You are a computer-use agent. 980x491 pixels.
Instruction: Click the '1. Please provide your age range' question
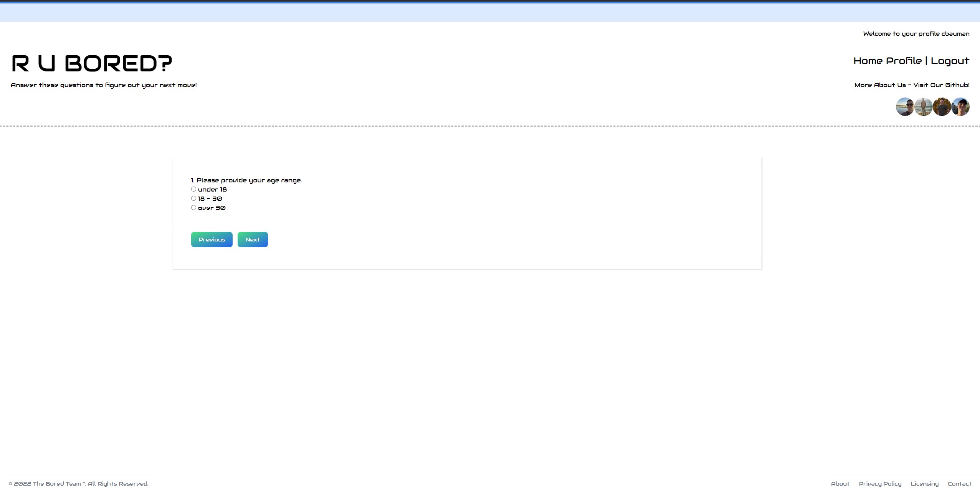(x=246, y=180)
